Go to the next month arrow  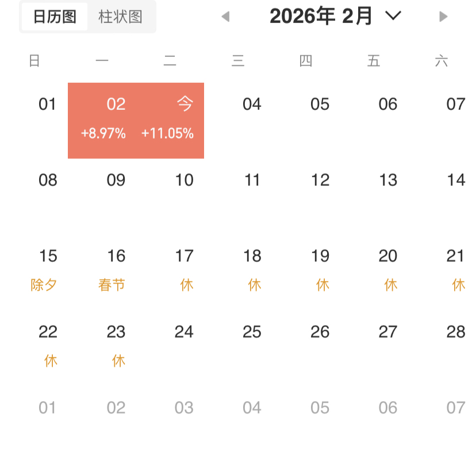(x=443, y=17)
